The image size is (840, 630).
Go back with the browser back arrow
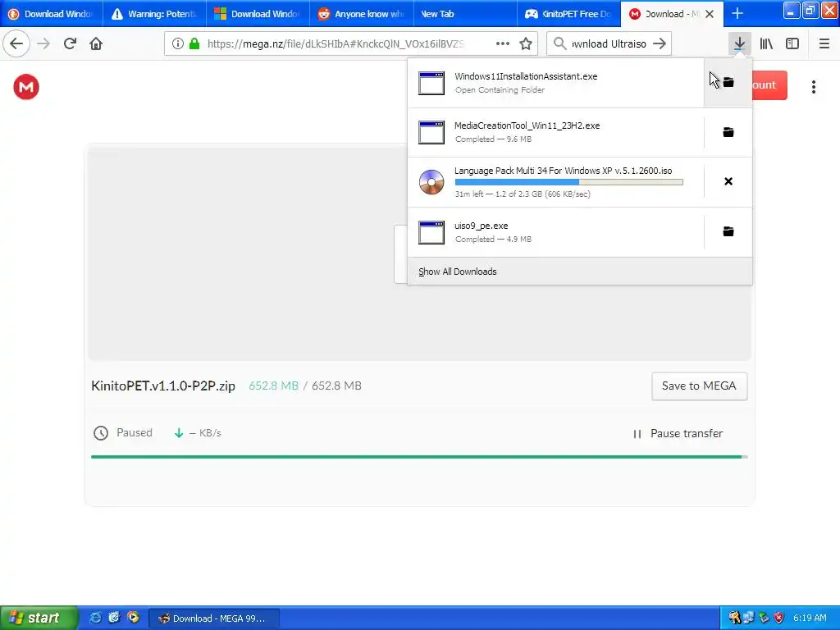pyautogui.click(x=16, y=43)
